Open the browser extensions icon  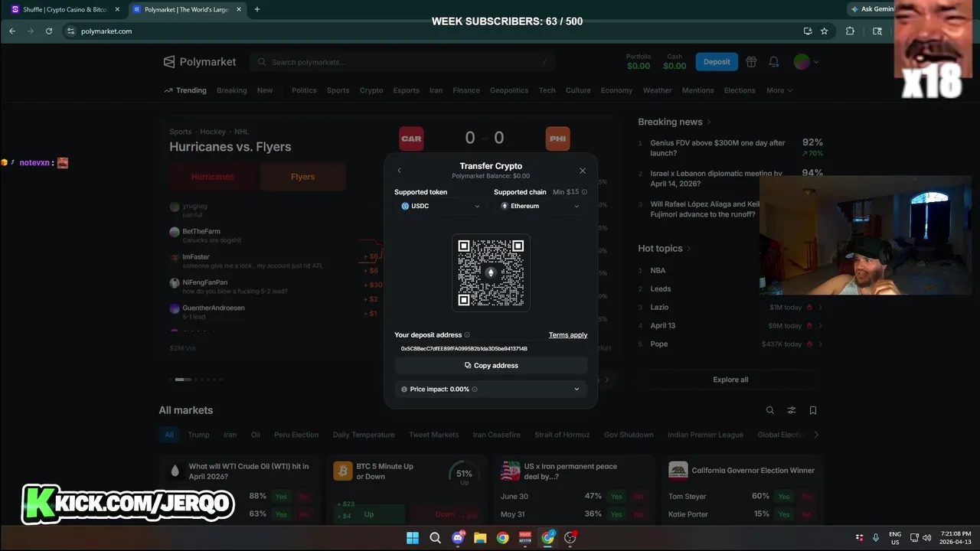(850, 31)
